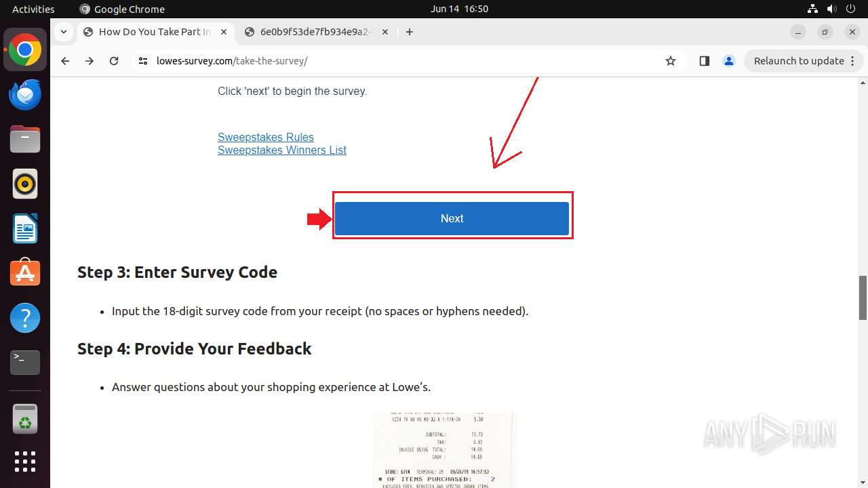Switch to 'How Do You Take Part' tab

pyautogui.click(x=155, y=32)
